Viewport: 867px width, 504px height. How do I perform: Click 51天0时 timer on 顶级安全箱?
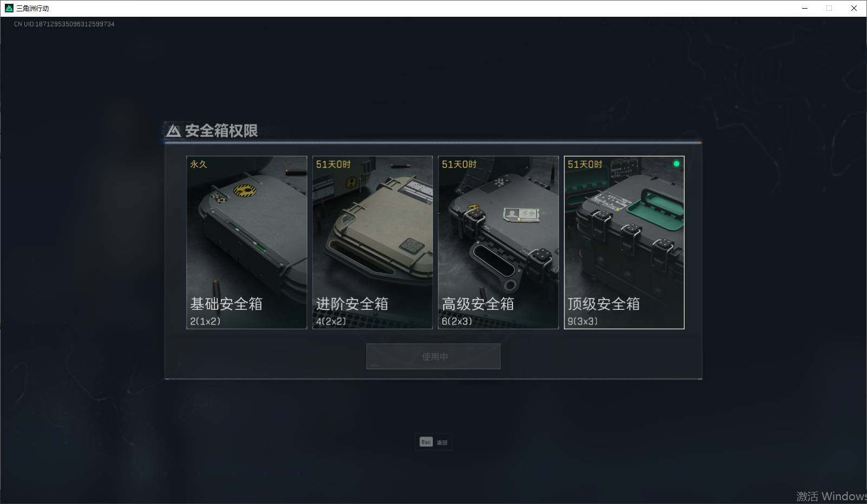(584, 164)
